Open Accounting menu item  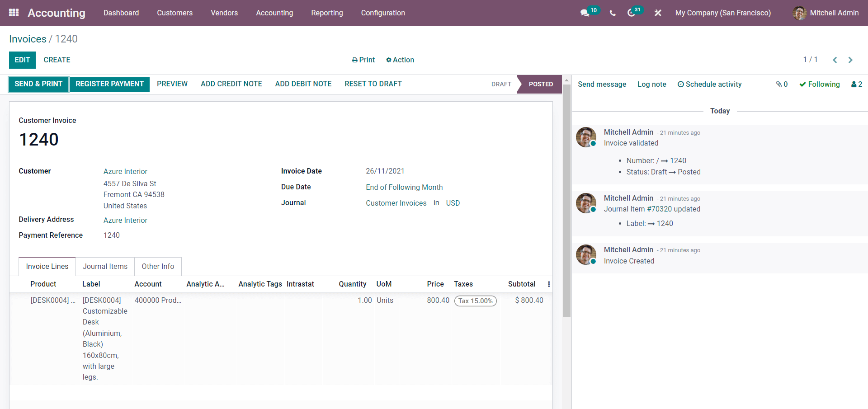coord(274,13)
